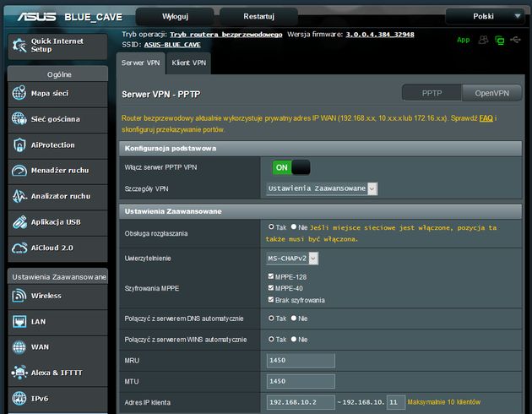Viewport: 532px width, 414px height.
Task: Click the MTU input field
Action: click(301, 381)
